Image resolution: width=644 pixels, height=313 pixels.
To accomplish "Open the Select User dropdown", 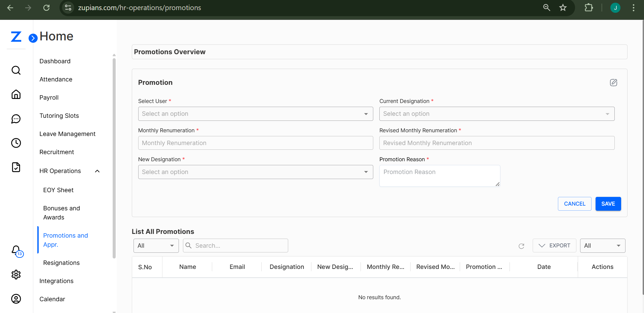I will (255, 114).
